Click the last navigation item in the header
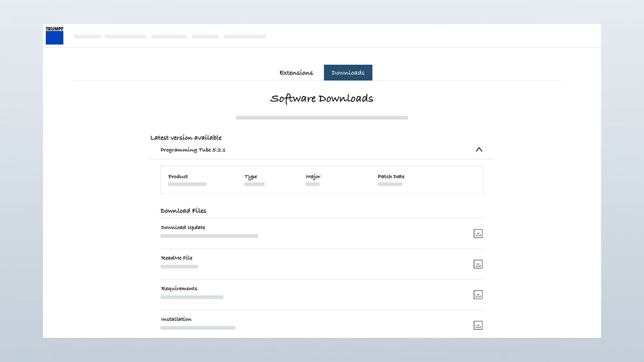Viewport: 644px width, 362px height. pyautogui.click(x=245, y=37)
